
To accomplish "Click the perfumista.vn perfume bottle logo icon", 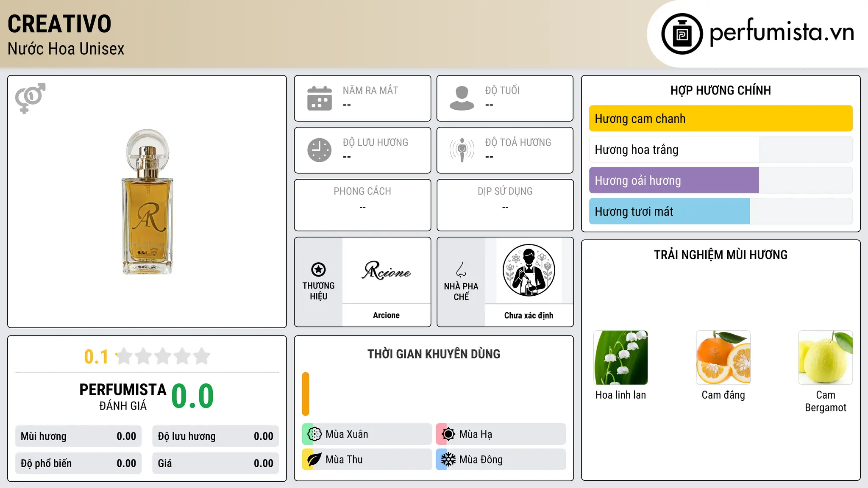I will coord(682,34).
